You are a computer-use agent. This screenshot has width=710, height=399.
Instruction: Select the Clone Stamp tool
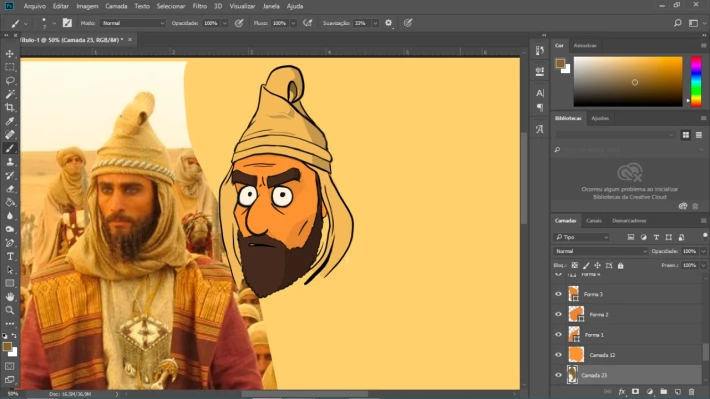pos(10,162)
